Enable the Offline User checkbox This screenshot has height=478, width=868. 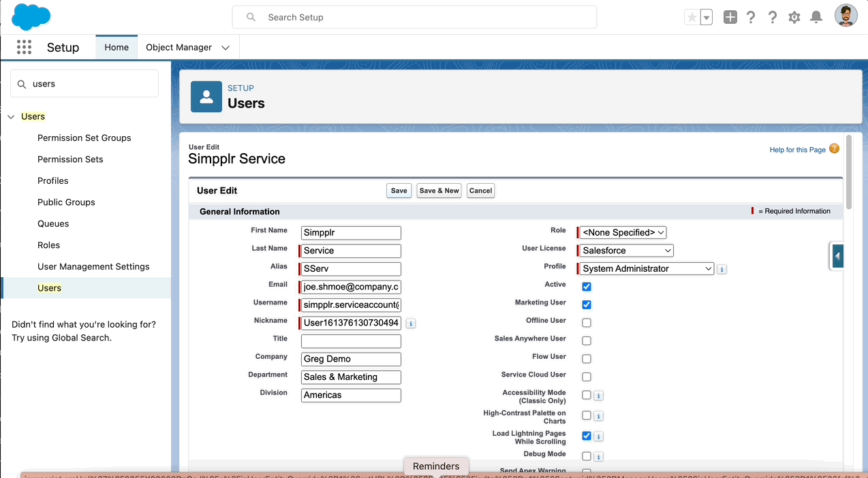pyautogui.click(x=587, y=323)
